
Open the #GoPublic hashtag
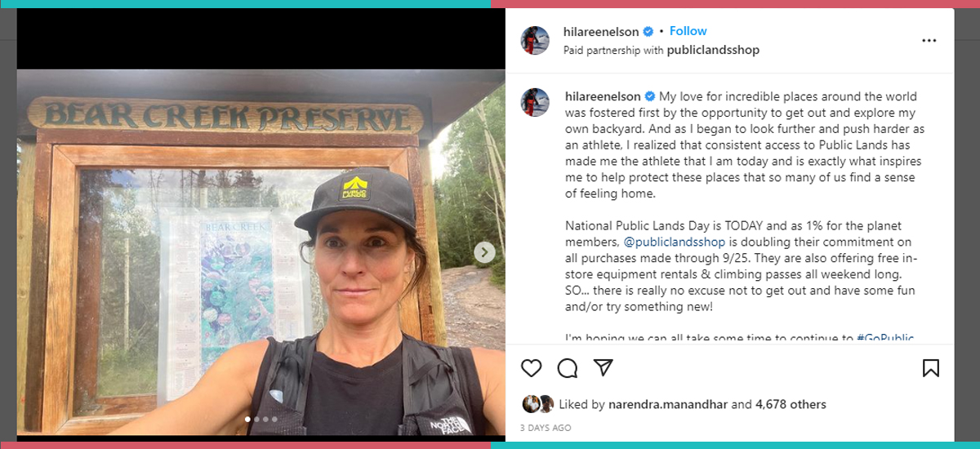click(x=885, y=338)
